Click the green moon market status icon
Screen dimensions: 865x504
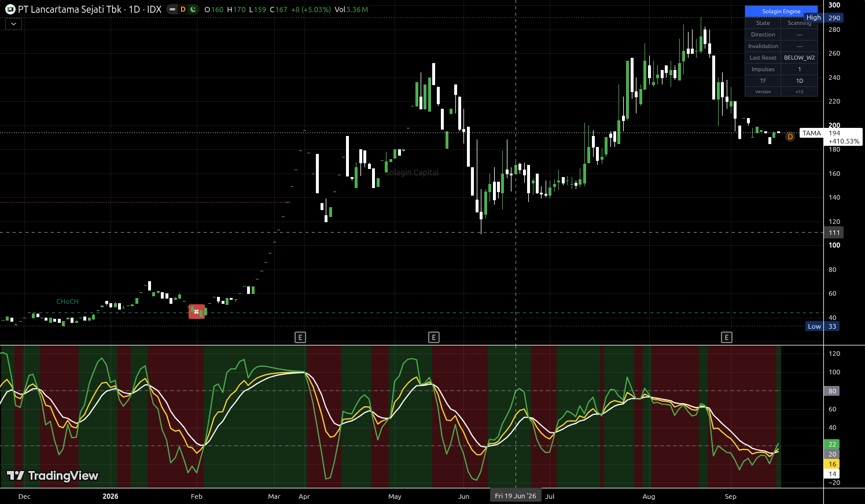(x=193, y=9)
